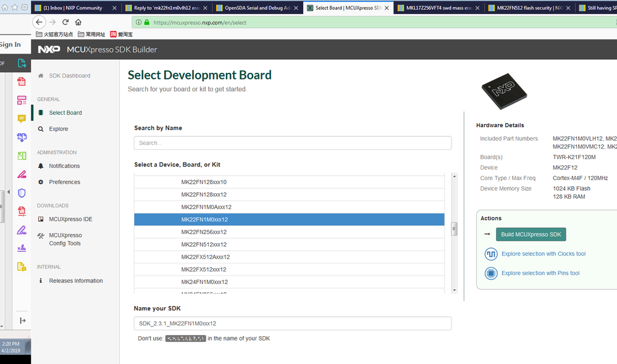Image resolution: width=617 pixels, height=364 pixels.
Task: Open green Organize Pages icon
Action: point(22,155)
